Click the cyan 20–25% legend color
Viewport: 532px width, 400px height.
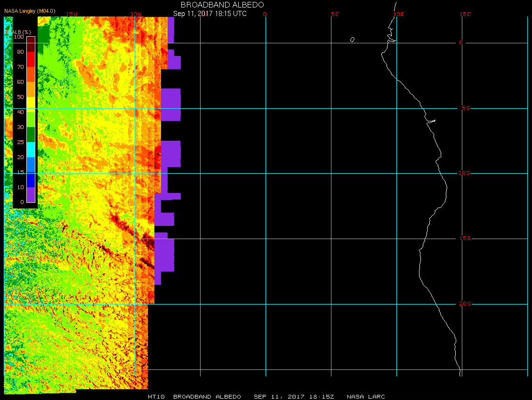[x=31, y=150]
